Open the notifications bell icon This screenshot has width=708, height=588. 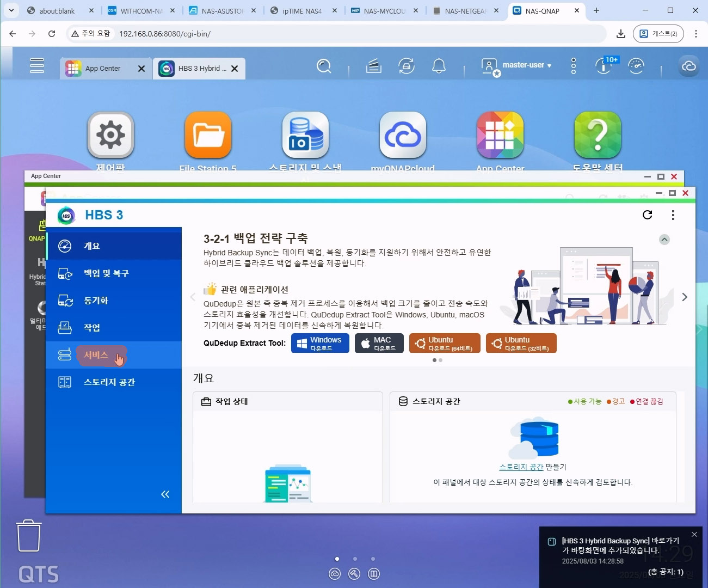pyautogui.click(x=439, y=66)
